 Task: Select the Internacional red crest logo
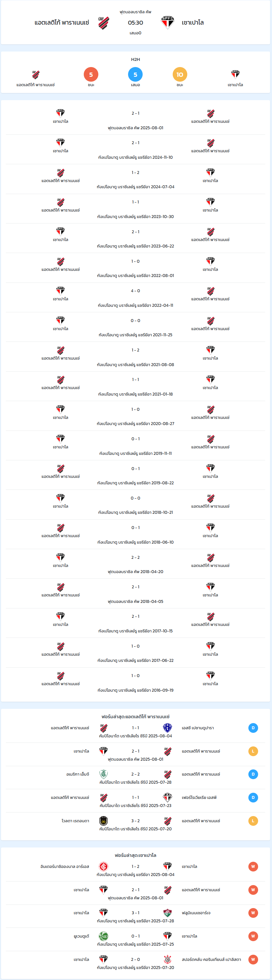[103, 867]
